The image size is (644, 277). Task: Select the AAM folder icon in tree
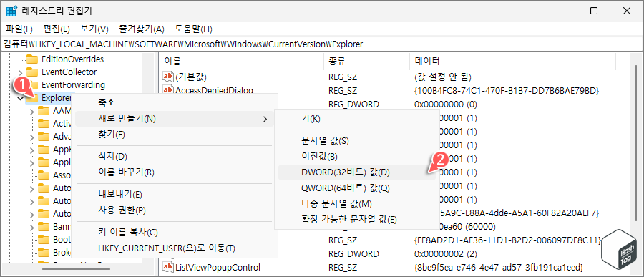43,111
